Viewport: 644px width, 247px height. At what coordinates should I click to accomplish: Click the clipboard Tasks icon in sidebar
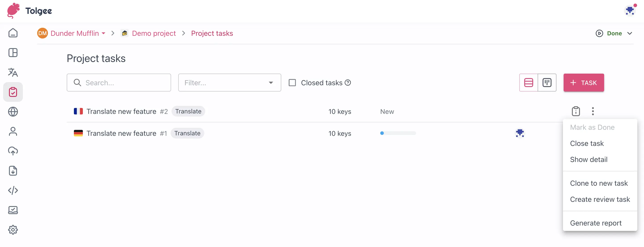pyautogui.click(x=13, y=92)
